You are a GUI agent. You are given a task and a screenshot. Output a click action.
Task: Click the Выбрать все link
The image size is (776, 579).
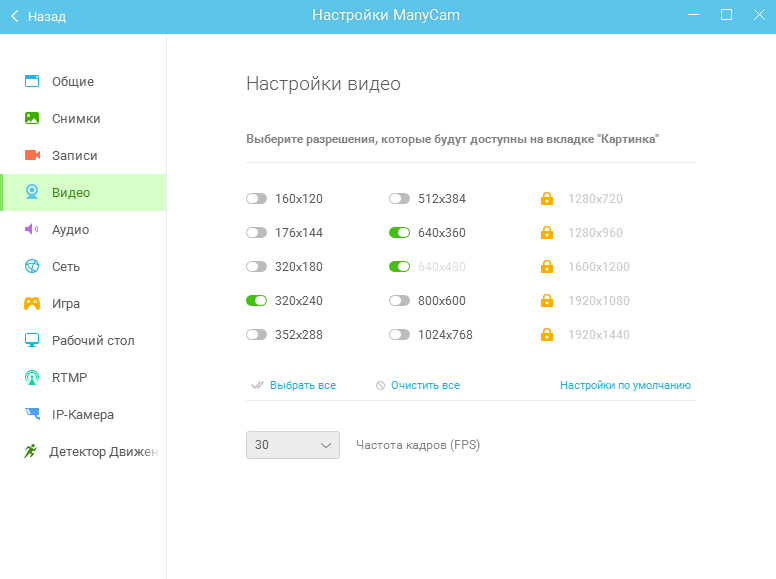pyautogui.click(x=303, y=385)
